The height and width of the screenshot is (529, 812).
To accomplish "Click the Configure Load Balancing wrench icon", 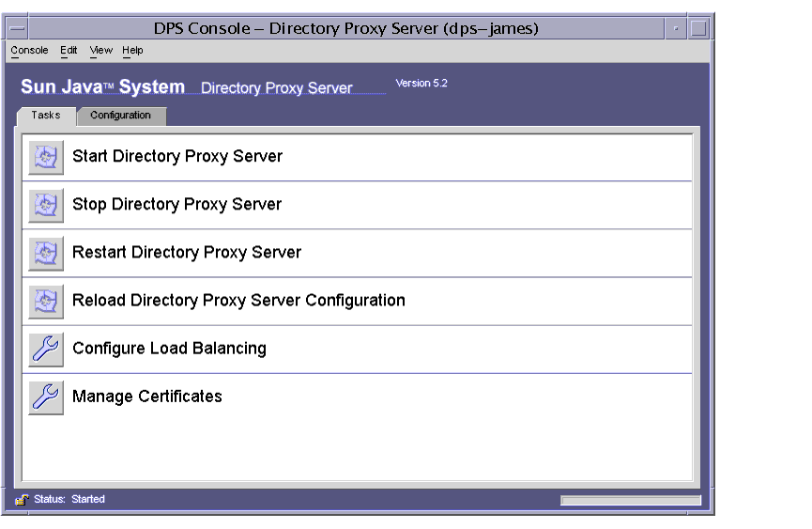I will click(x=46, y=350).
